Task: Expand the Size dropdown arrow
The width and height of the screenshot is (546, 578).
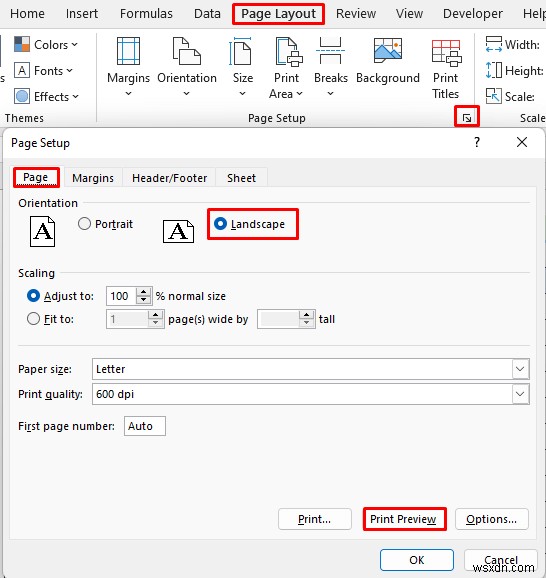Action: click(242, 94)
